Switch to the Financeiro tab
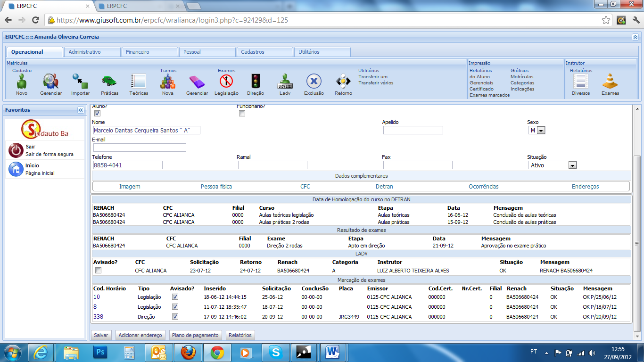This screenshot has width=644, height=362. pyautogui.click(x=149, y=52)
